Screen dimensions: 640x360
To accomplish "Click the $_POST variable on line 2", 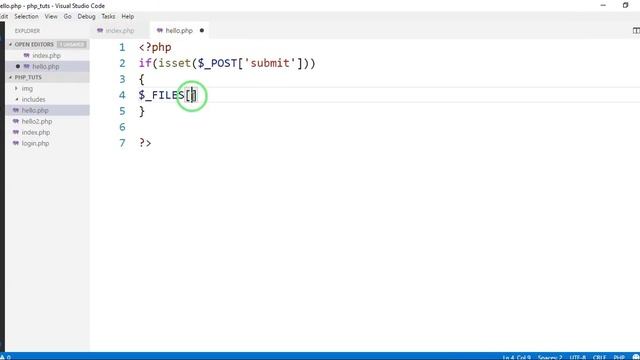I will click(x=217, y=63).
